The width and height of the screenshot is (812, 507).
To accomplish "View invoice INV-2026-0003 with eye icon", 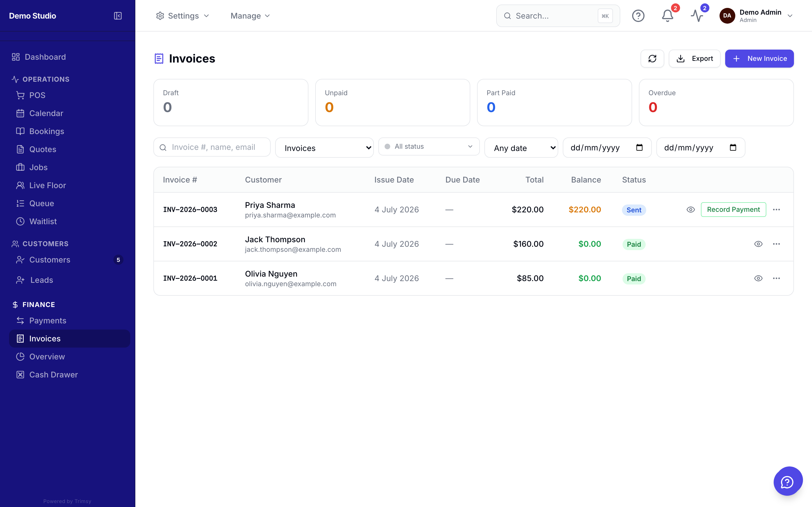I will [x=690, y=210].
